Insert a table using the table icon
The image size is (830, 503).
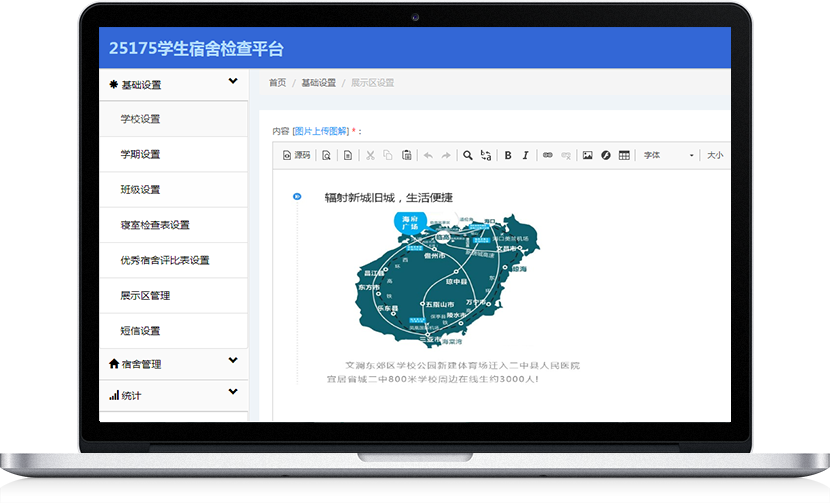coord(624,155)
